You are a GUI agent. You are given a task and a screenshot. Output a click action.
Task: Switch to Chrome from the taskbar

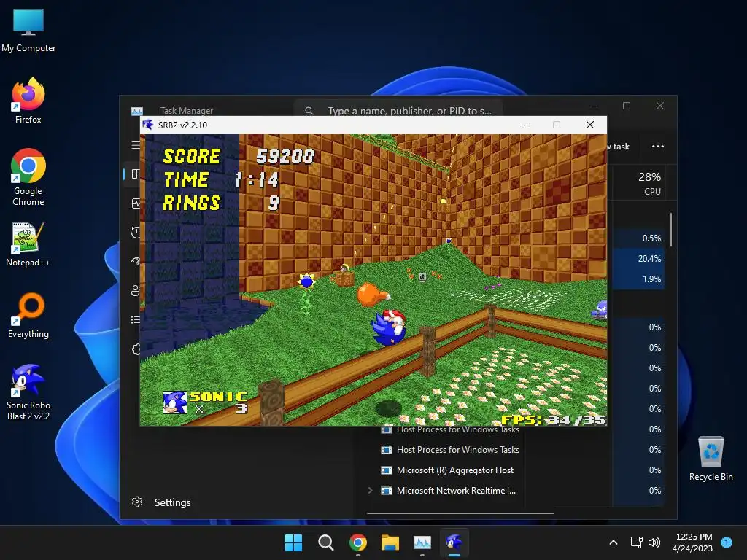point(357,542)
